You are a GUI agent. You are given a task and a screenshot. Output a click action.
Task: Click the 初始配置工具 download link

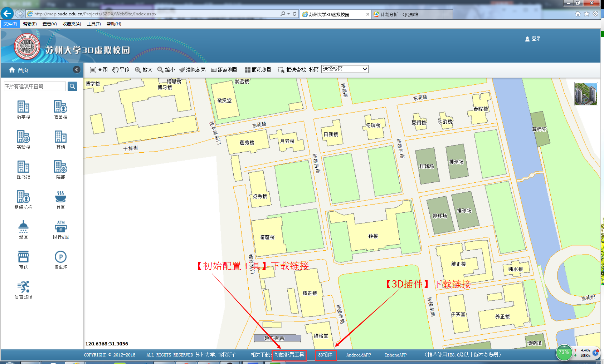click(289, 355)
